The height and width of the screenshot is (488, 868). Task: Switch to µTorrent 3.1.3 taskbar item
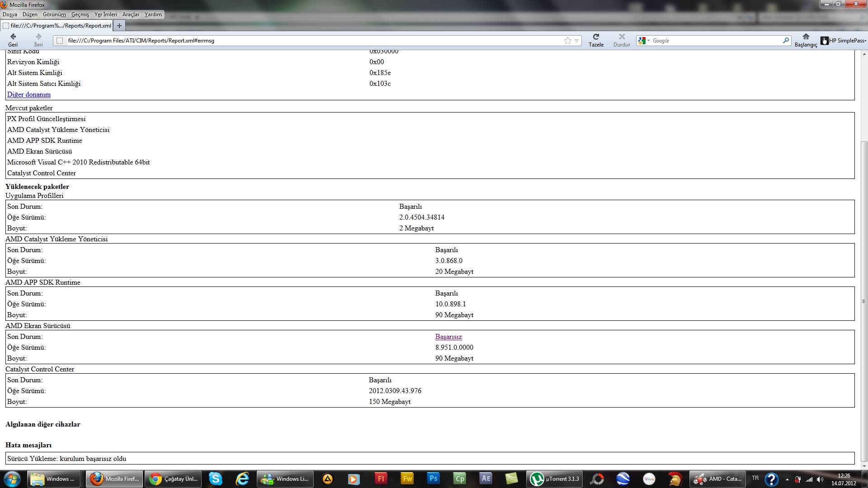coord(554,479)
